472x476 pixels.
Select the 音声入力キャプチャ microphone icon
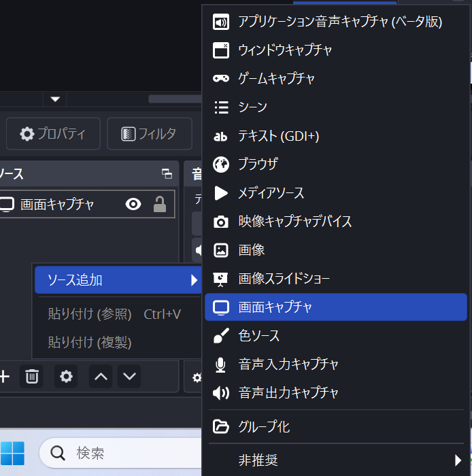[221, 364]
